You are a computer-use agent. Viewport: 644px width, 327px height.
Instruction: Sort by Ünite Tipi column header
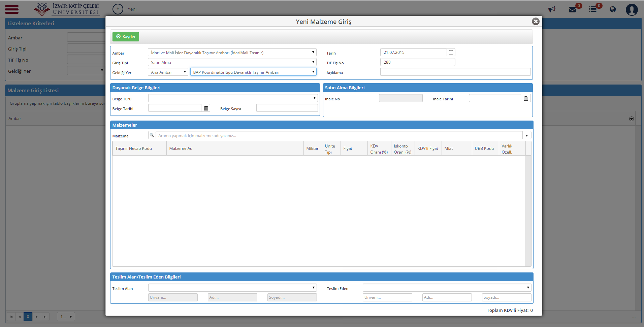tap(331, 149)
